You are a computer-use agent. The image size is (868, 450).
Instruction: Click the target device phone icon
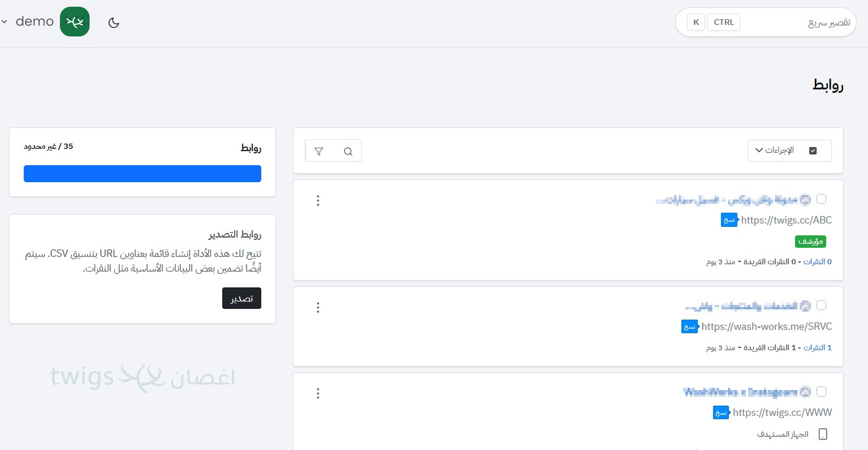coord(823,434)
